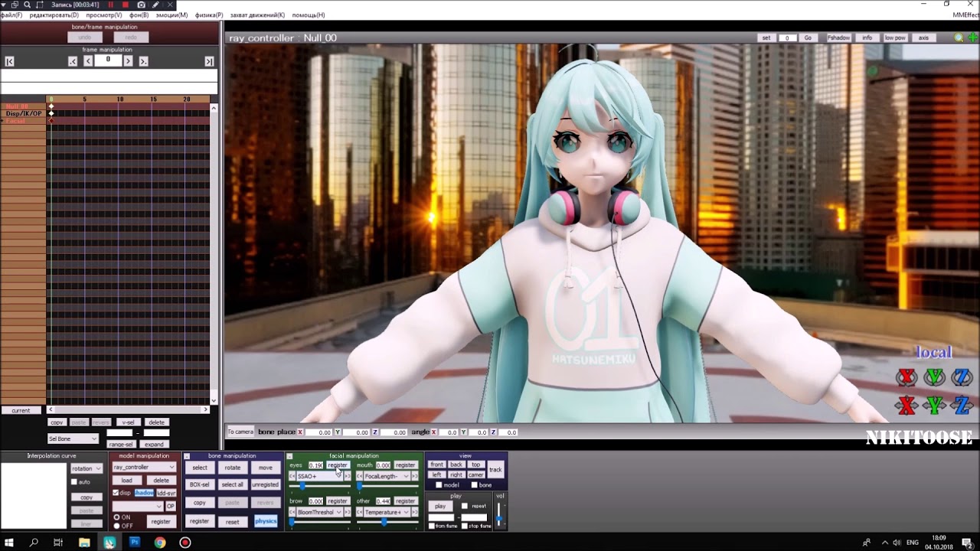Click the upper green Y rotation axis icon

tap(934, 377)
